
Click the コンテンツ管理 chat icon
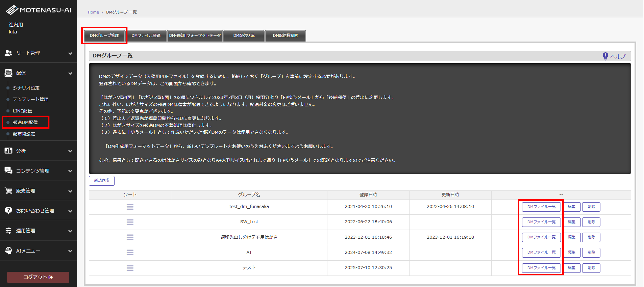[8, 171]
